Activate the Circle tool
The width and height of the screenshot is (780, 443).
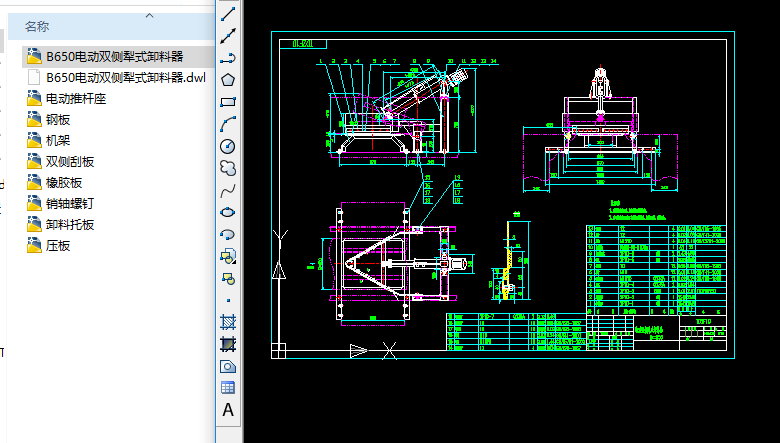(x=228, y=145)
